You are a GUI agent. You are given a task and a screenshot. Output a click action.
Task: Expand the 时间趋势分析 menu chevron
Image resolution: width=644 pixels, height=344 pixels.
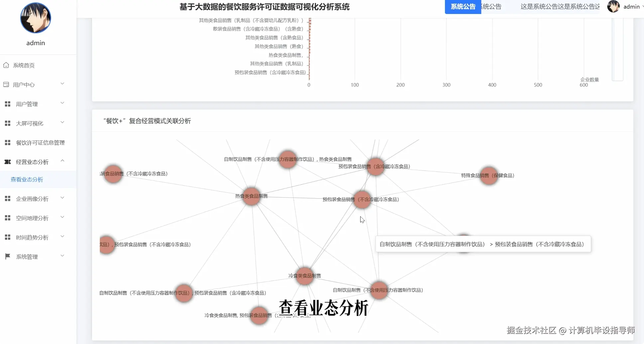point(62,236)
